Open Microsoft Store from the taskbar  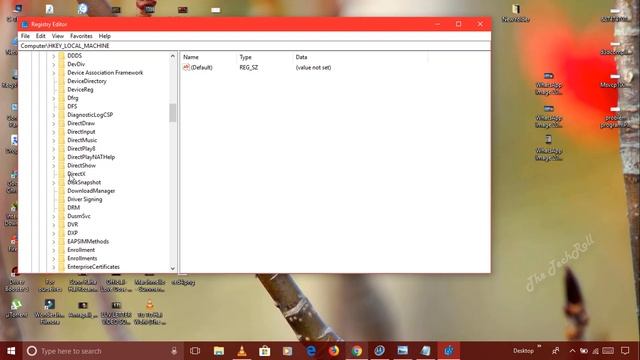point(264,351)
